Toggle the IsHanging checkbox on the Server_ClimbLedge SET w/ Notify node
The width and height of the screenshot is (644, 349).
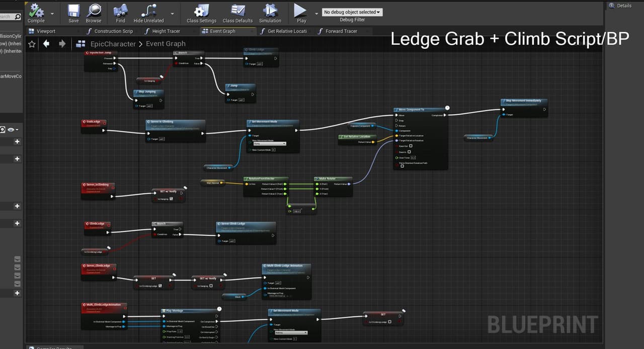click(211, 286)
